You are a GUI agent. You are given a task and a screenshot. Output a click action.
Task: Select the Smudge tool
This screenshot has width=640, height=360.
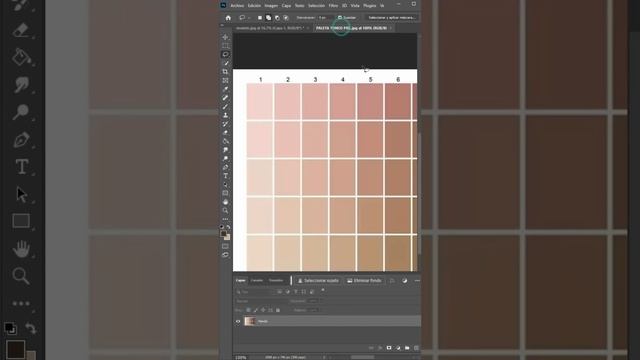tap(225, 150)
